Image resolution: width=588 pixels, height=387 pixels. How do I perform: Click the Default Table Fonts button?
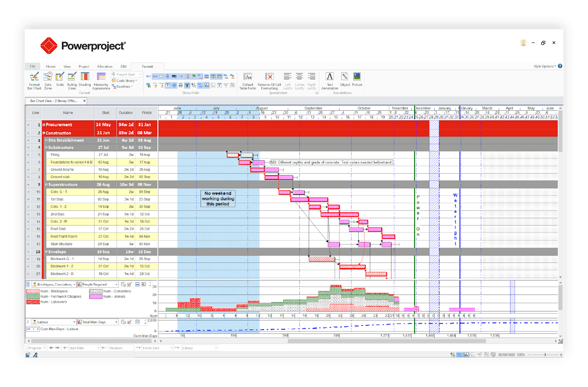(x=248, y=80)
